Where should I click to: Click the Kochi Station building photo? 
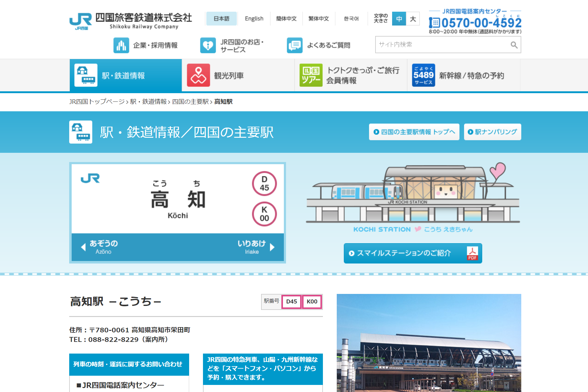[x=429, y=343]
